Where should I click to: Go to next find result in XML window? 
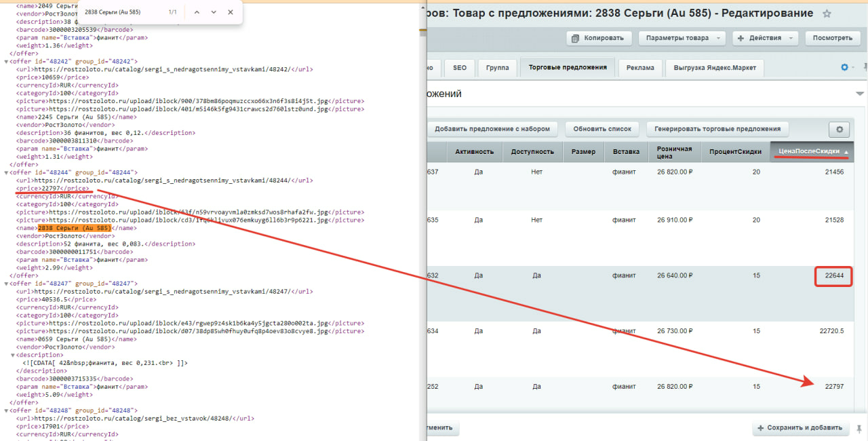click(214, 12)
